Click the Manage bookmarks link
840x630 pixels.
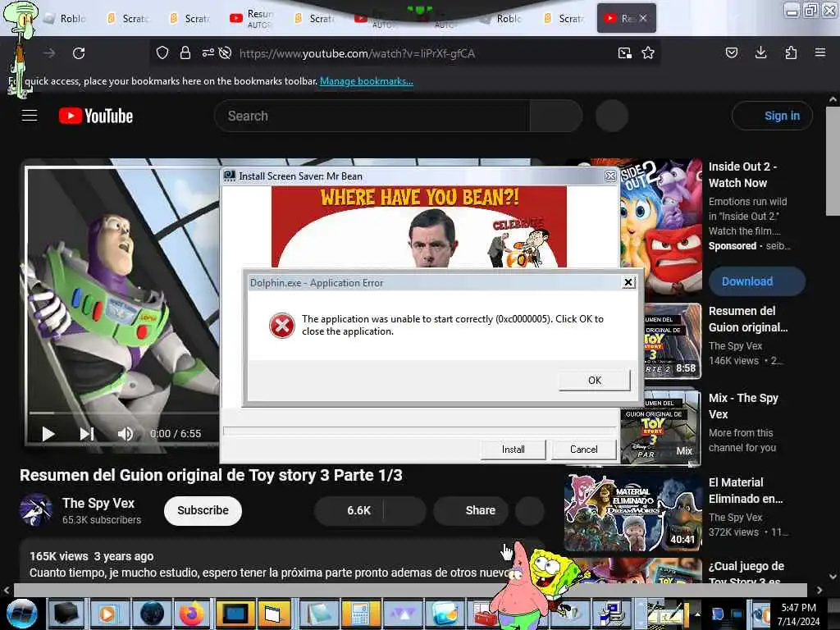(x=367, y=81)
